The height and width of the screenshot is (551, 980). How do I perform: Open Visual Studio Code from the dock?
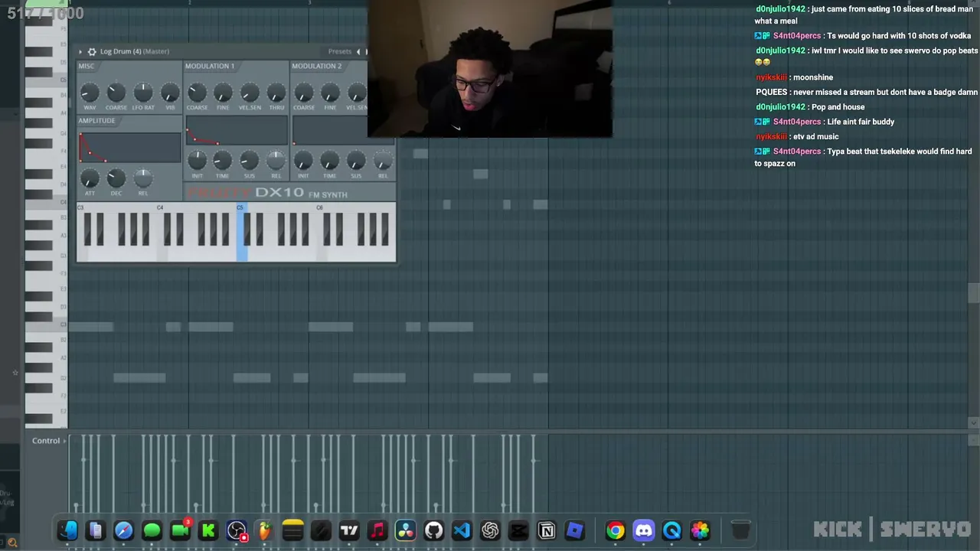(x=462, y=530)
